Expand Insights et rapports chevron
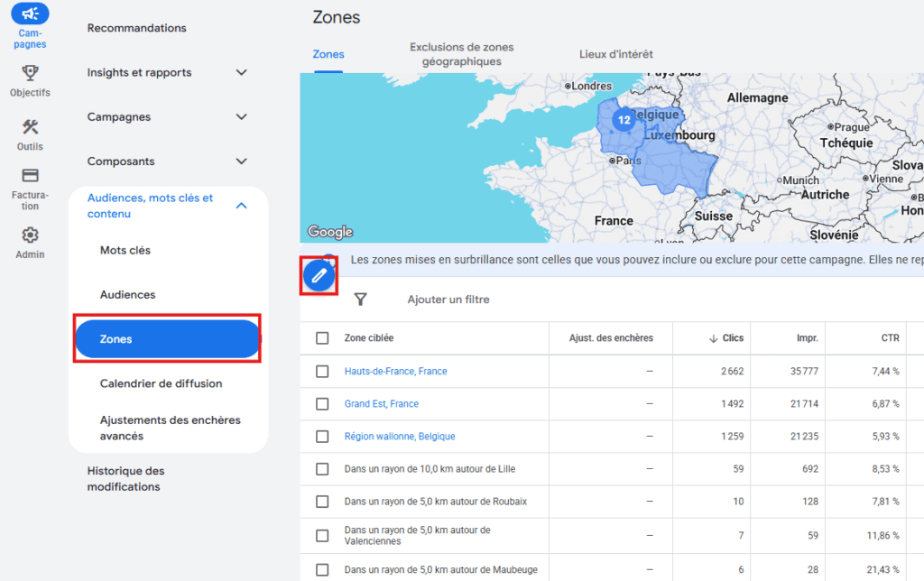Screen dimensions: 924x581 241,72
